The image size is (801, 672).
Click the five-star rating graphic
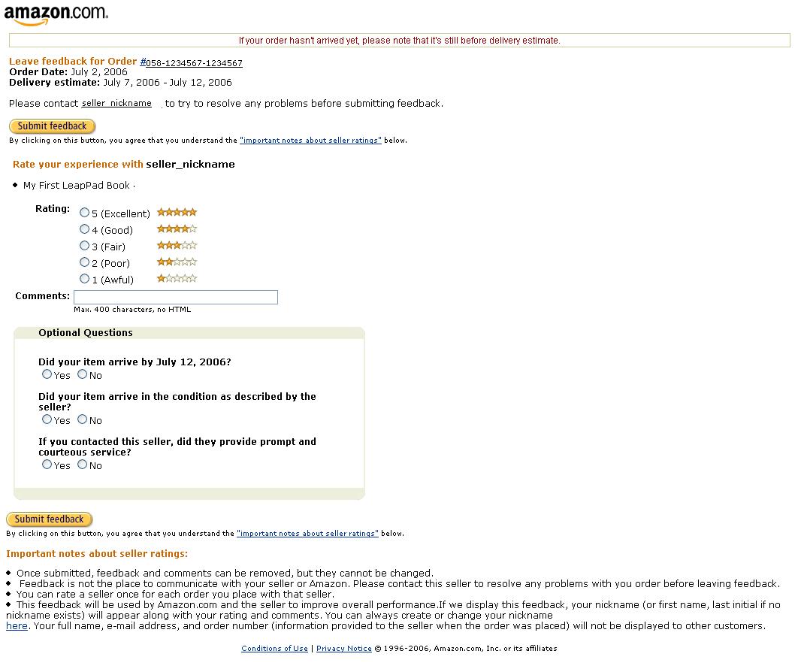pos(177,212)
